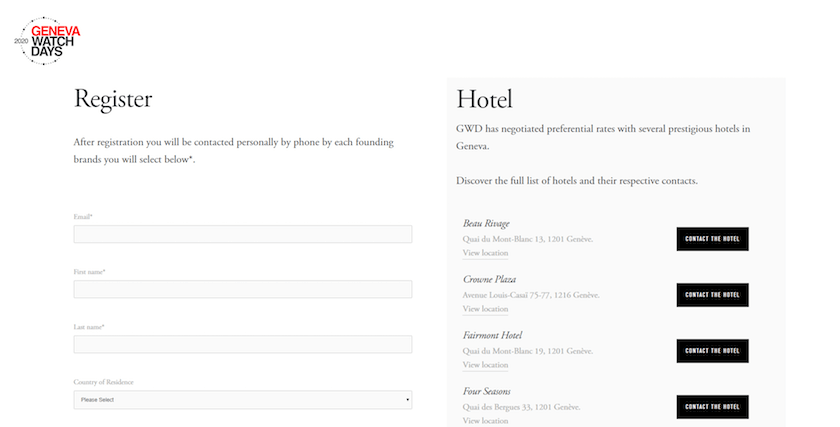This screenshot has width=840, height=427.
Task: View location of Four Seasons
Action: pyautogui.click(x=485, y=421)
